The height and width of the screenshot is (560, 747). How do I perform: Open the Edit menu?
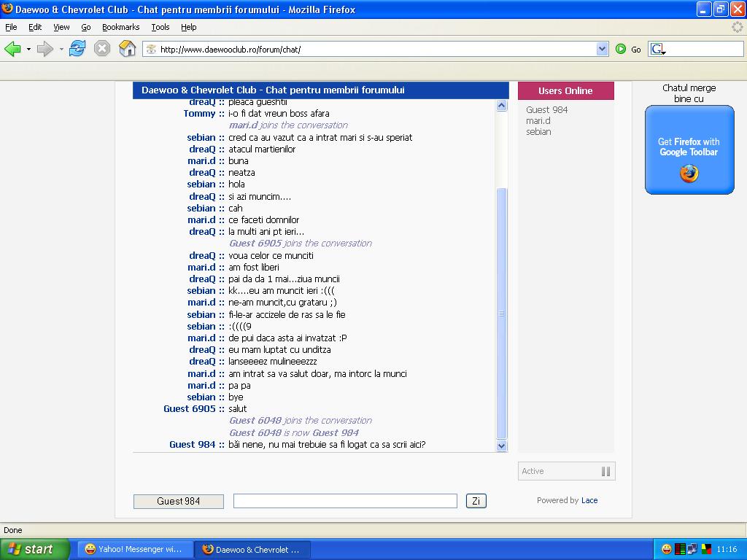35,27
